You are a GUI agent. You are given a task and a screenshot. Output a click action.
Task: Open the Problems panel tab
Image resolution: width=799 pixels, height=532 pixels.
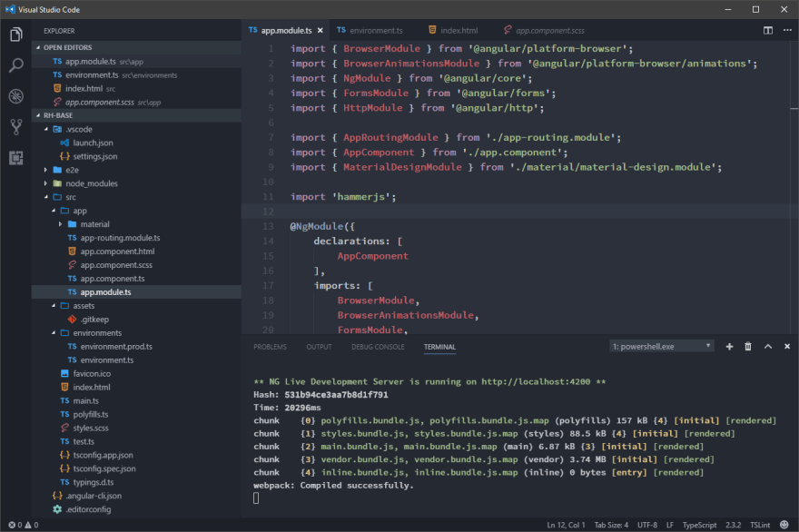click(x=270, y=347)
